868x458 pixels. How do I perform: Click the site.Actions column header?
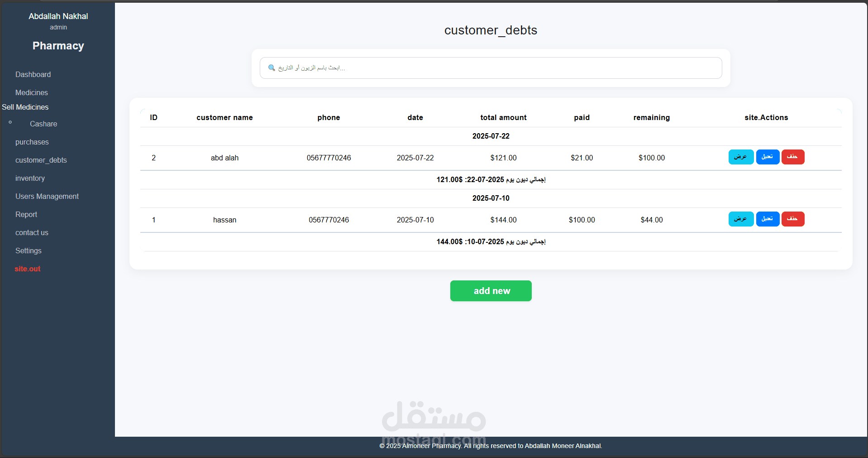click(x=766, y=117)
